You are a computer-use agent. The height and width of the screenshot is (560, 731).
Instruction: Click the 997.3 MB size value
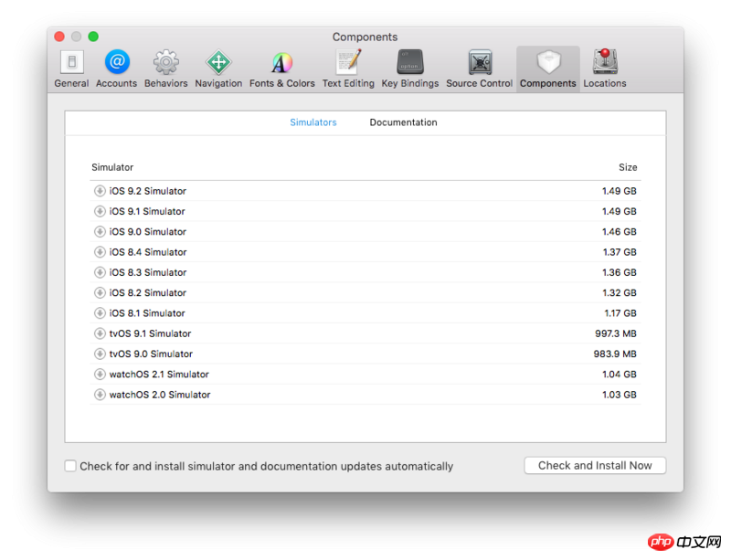click(x=615, y=333)
